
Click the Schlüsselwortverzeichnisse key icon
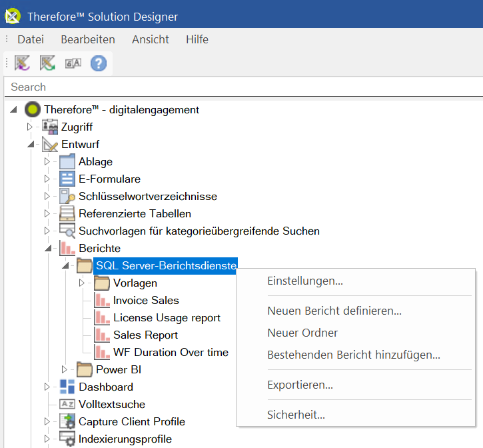point(67,196)
